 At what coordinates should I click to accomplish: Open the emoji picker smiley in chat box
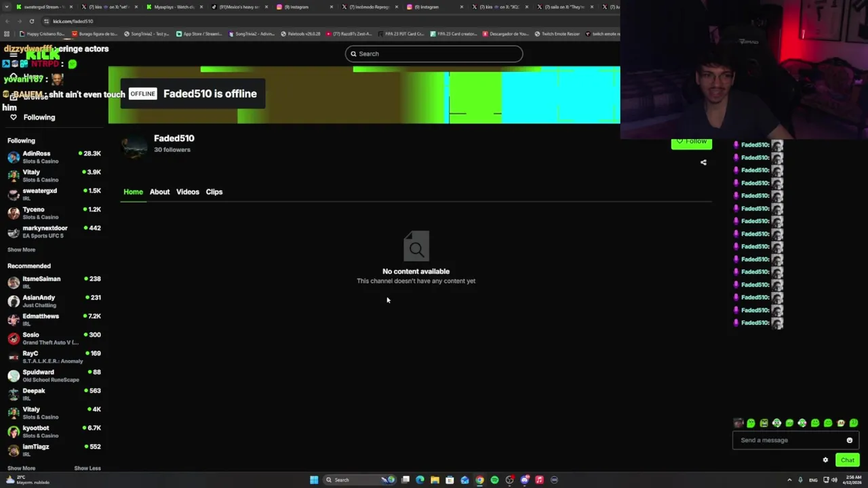click(x=850, y=441)
